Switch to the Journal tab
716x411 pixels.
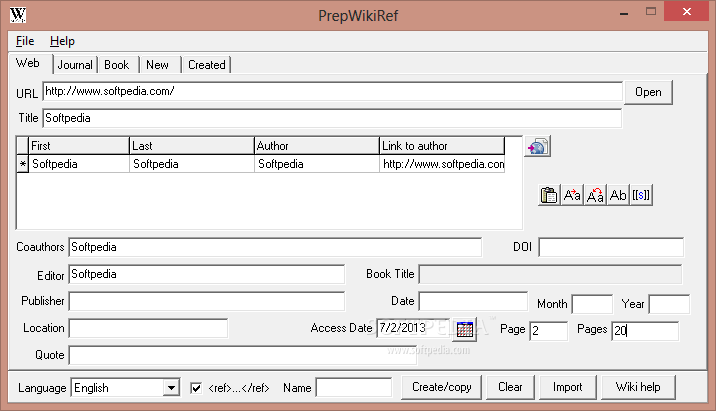75,65
